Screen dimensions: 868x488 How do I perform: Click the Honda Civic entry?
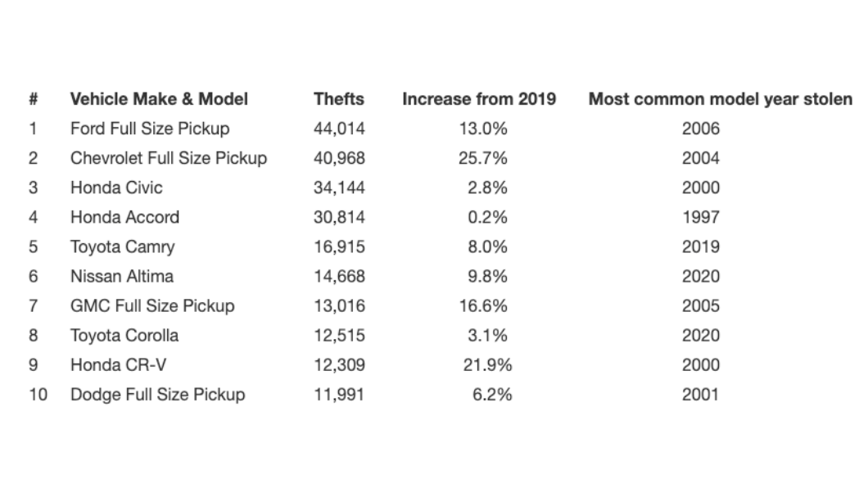116,188
